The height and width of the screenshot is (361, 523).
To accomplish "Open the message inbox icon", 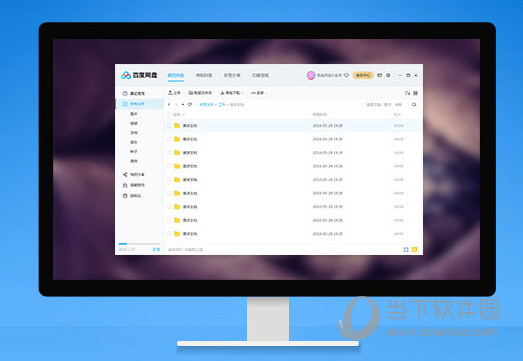I will pyautogui.click(x=380, y=75).
